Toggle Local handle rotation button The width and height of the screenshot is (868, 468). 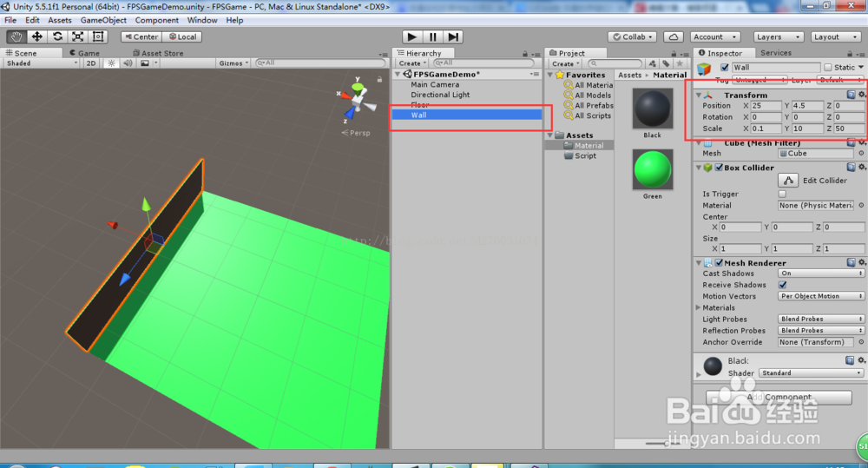(182, 36)
